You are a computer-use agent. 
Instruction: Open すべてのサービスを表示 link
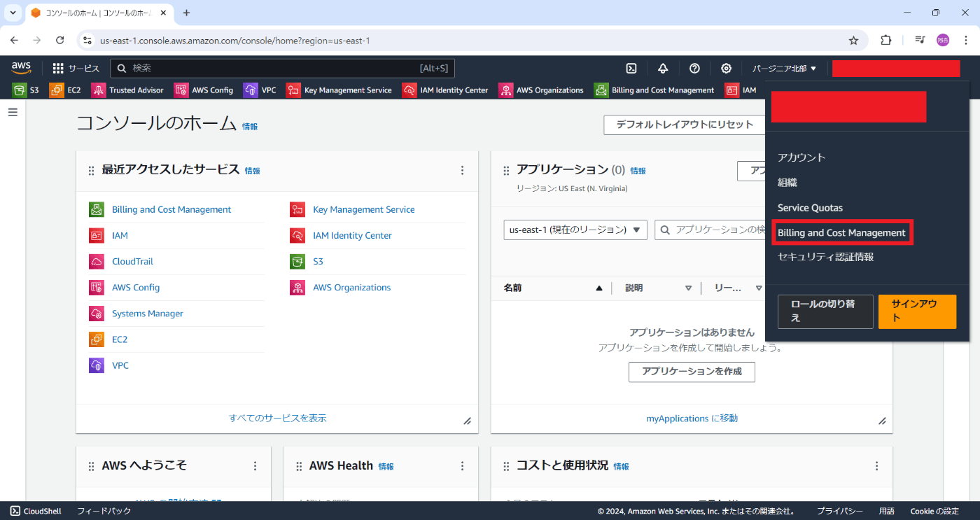pyautogui.click(x=277, y=419)
